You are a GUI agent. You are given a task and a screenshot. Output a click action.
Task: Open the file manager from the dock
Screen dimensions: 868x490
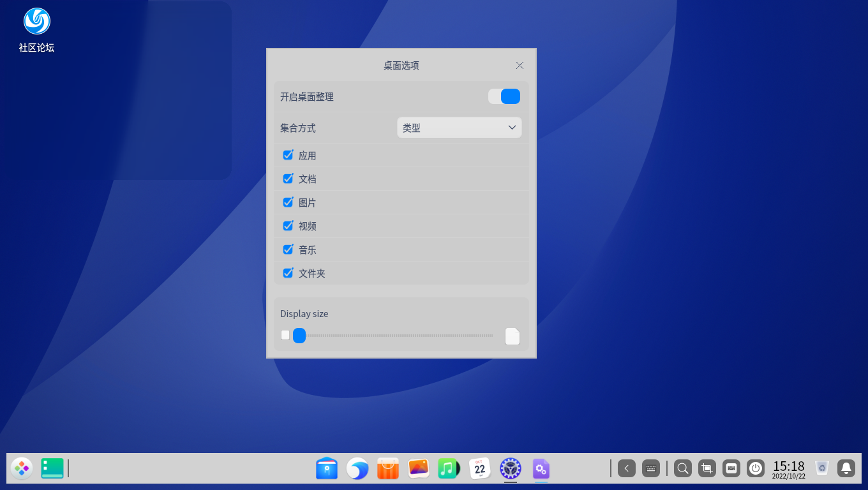pyautogui.click(x=327, y=468)
